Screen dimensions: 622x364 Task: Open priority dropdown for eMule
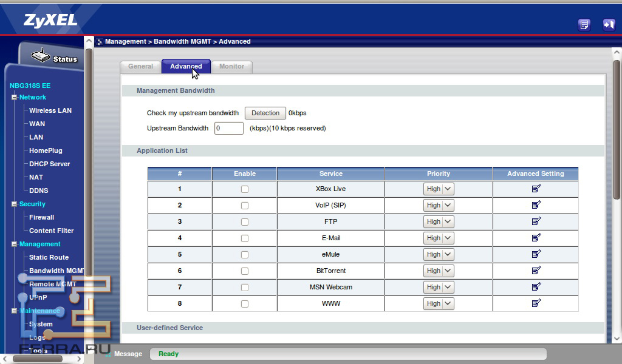439,254
